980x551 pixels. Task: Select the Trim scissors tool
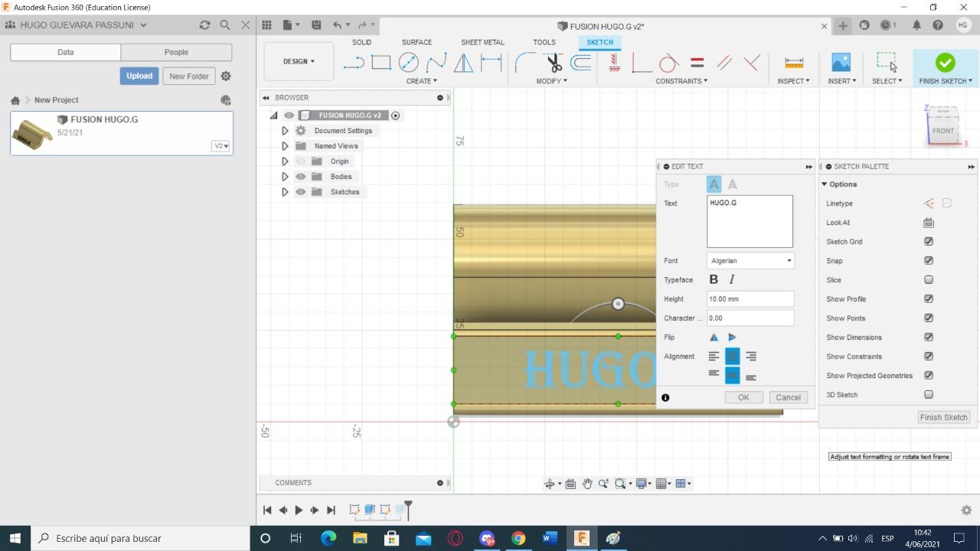[554, 63]
